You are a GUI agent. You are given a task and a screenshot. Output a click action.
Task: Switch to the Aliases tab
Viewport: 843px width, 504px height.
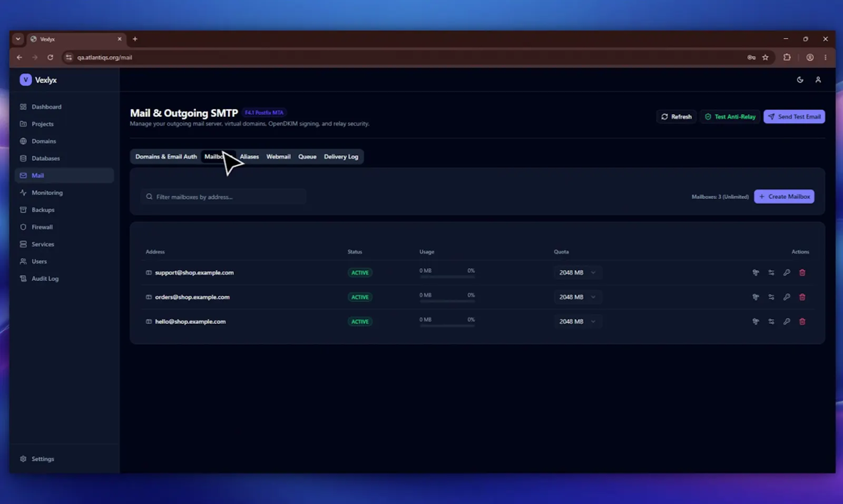click(x=249, y=157)
